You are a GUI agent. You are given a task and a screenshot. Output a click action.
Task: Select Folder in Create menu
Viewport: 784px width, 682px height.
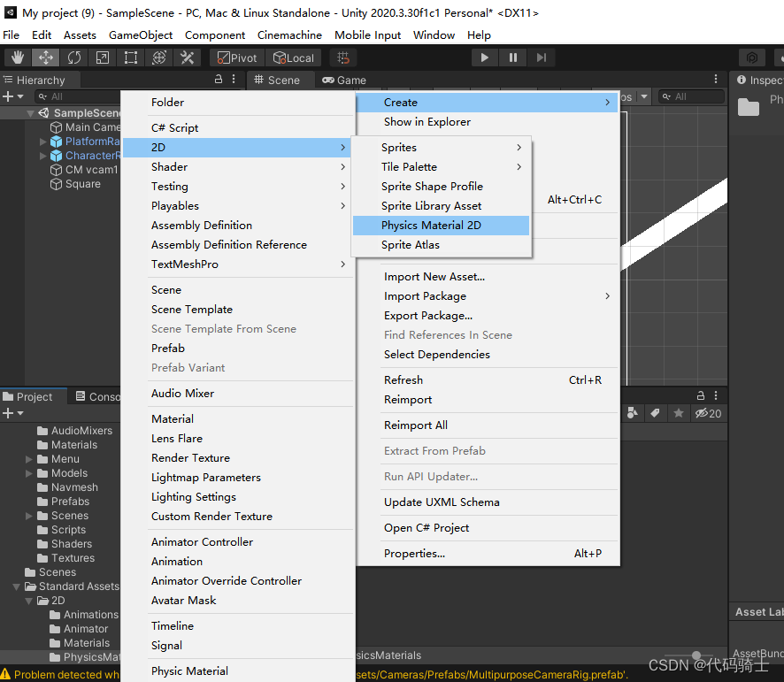click(237, 103)
